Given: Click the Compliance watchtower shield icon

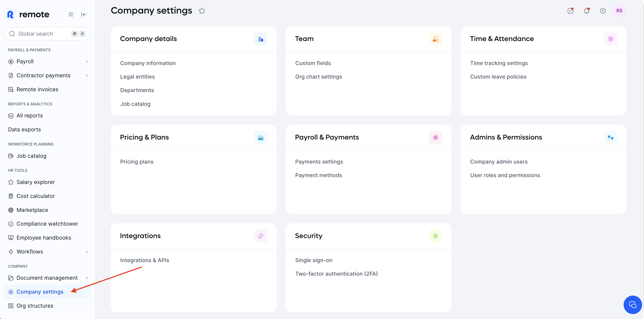Looking at the screenshot, I should (x=11, y=224).
